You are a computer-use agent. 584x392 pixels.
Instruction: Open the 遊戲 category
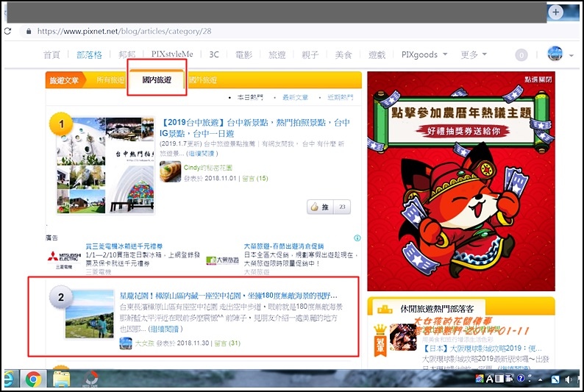(377, 54)
